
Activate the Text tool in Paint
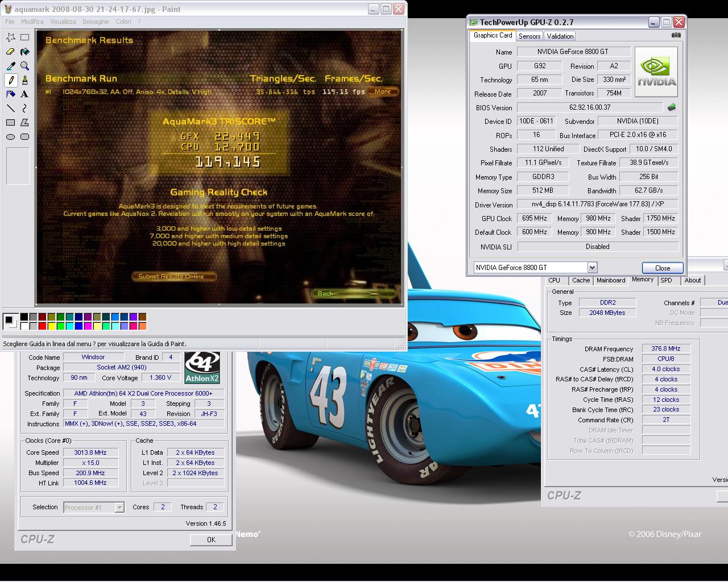[25, 94]
